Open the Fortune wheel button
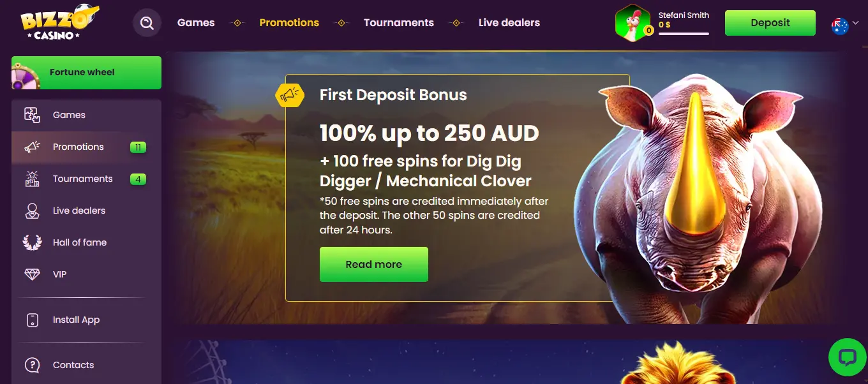868x384 pixels. [86, 73]
